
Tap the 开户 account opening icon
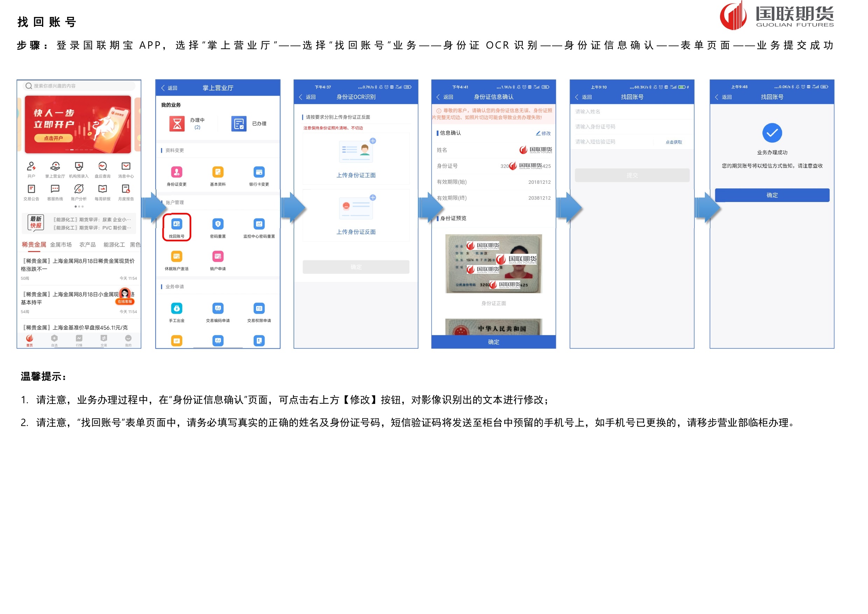click(x=31, y=167)
